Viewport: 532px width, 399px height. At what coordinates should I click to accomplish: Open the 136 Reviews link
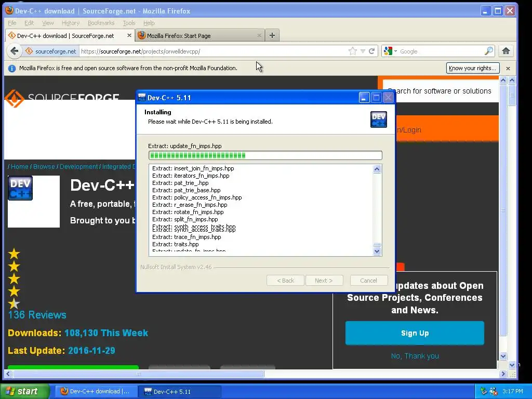click(37, 315)
